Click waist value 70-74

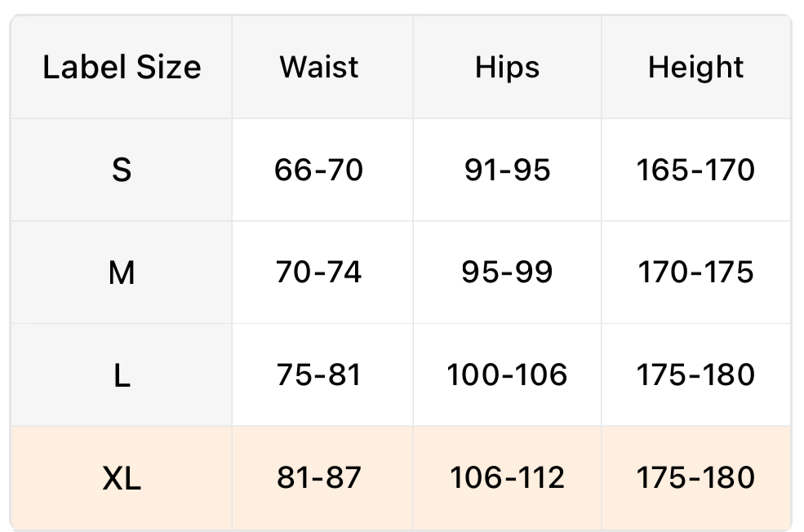[319, 273]
